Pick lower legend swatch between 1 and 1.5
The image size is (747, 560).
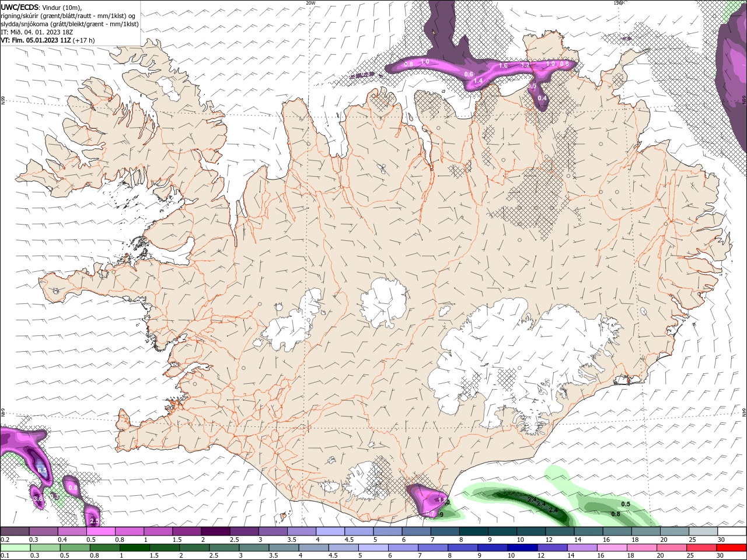[x=135, y=547]
